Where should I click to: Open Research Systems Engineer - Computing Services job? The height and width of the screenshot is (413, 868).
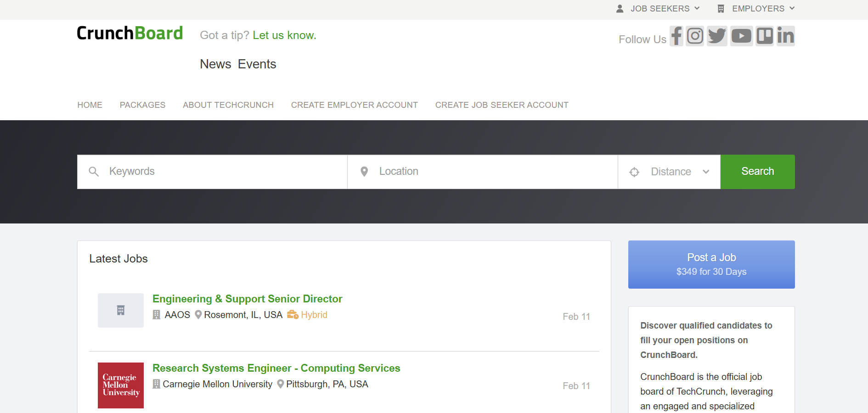pyautogui.click(x=276, y=368)
